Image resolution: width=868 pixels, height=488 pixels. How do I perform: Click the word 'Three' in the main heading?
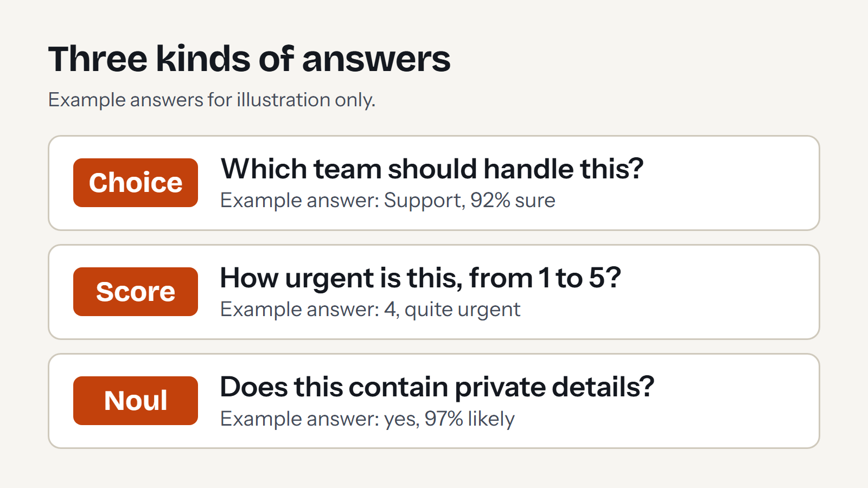tap(98, 59)
